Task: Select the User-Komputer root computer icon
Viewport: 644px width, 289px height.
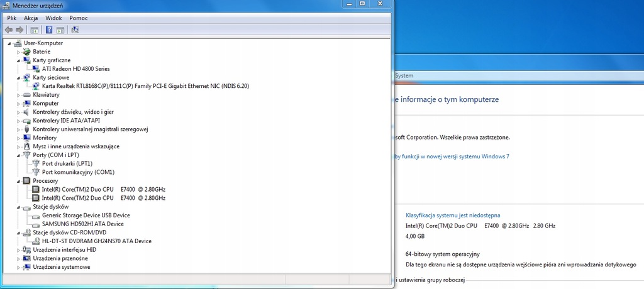Action: 18,43
